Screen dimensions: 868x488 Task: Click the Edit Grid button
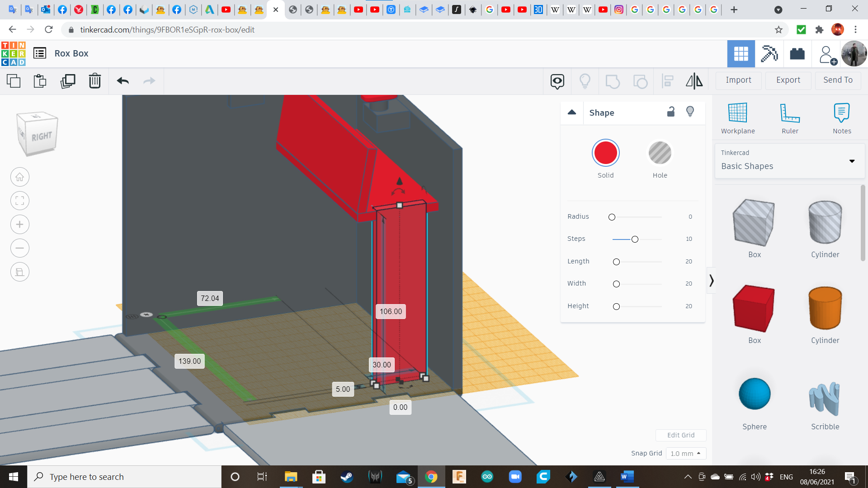click(680, 435)
